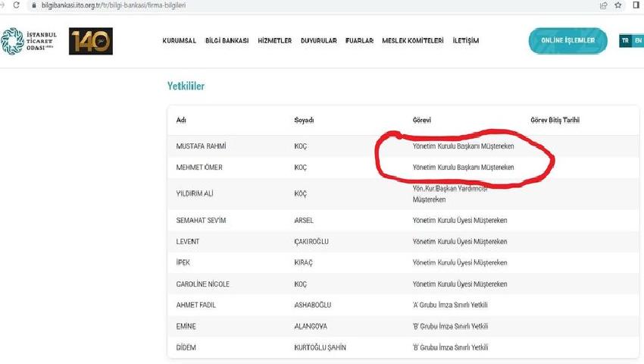Open the Meslek Komiteleri menu
The image size is (644, 364).
pos(413,41)
